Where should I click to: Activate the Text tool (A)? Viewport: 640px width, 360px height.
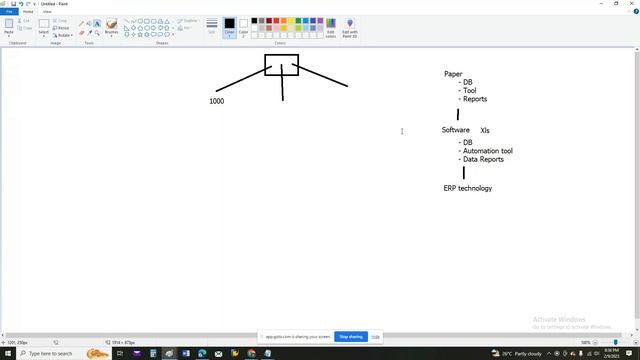pos(97,24)
